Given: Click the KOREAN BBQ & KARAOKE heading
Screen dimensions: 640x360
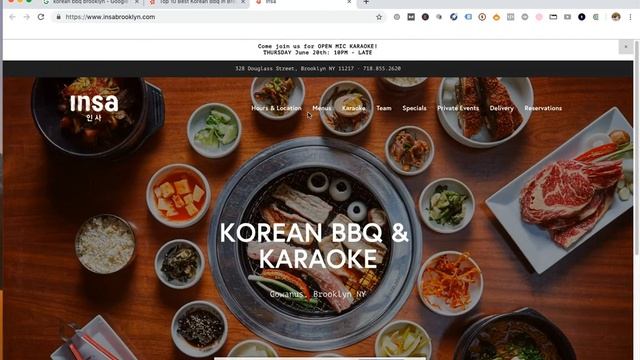Looking at the screenshot, I should (x=314, y=245).
